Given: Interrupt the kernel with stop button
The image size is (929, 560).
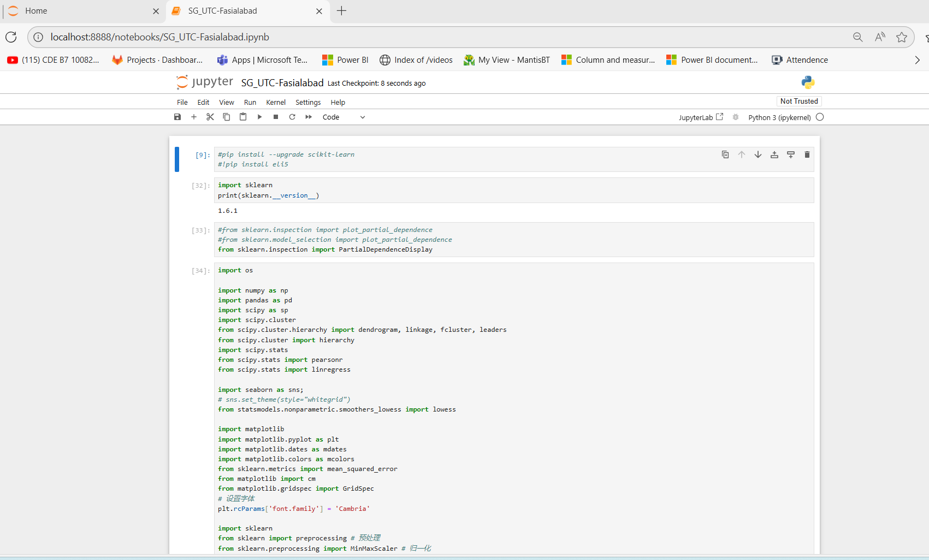Looking at the screenshot, I should [276, 117].
